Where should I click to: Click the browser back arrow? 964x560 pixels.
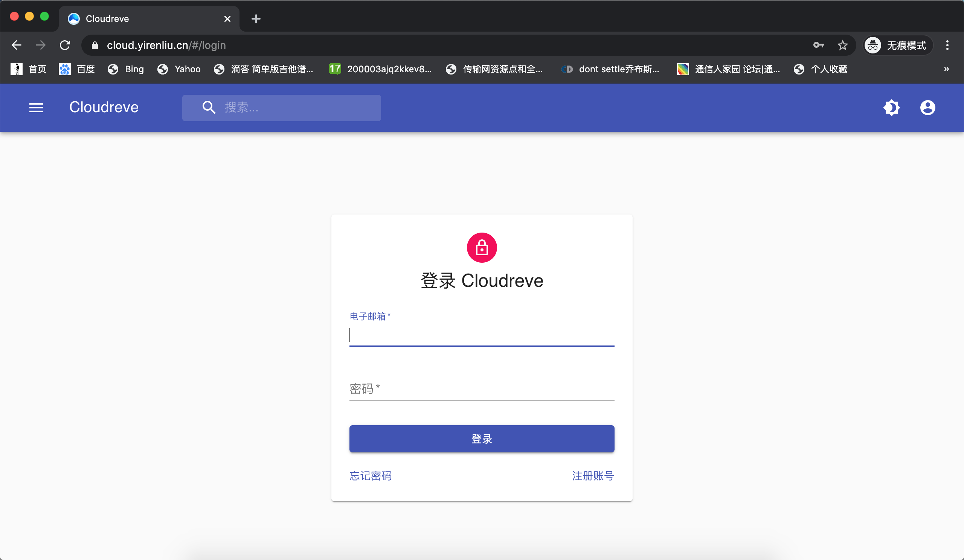(17, 45)
